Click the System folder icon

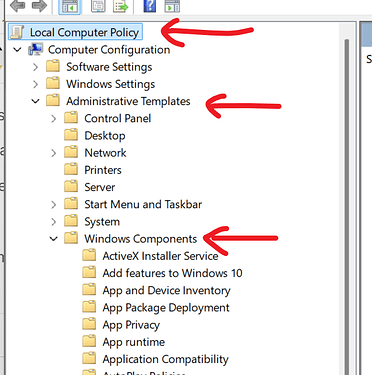click(71, 221)
